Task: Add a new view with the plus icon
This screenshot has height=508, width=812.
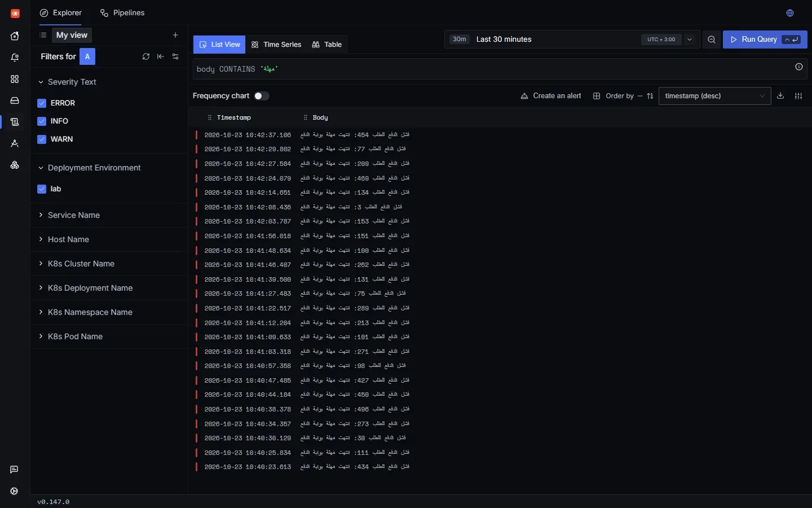Action: [175, 35]
